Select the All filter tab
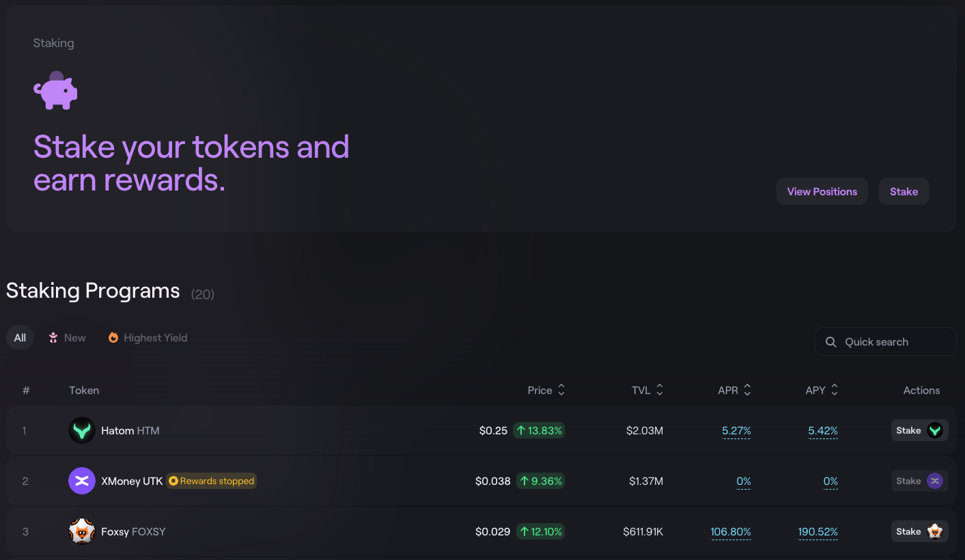This screenshot has width=965, height=560. (20, 337)
